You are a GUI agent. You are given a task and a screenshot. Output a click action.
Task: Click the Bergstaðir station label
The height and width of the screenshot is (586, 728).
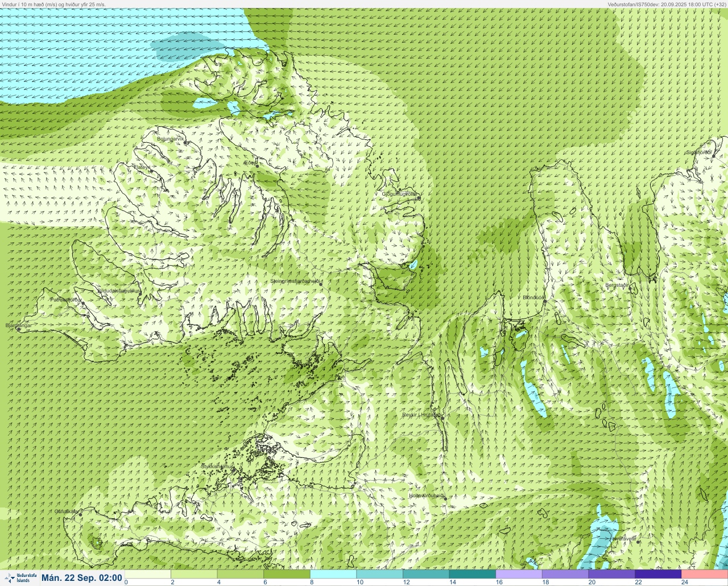tap(617, 285)
